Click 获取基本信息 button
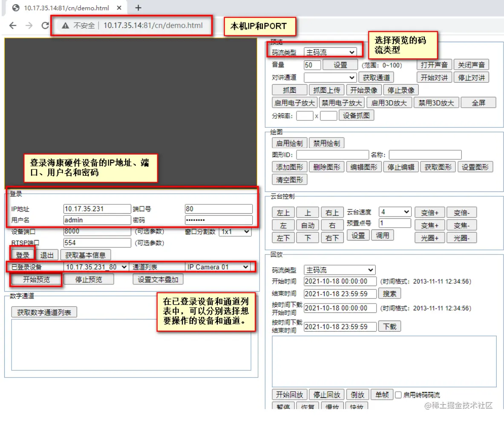The width and height of the screenshot is (504, 421). 86,255
